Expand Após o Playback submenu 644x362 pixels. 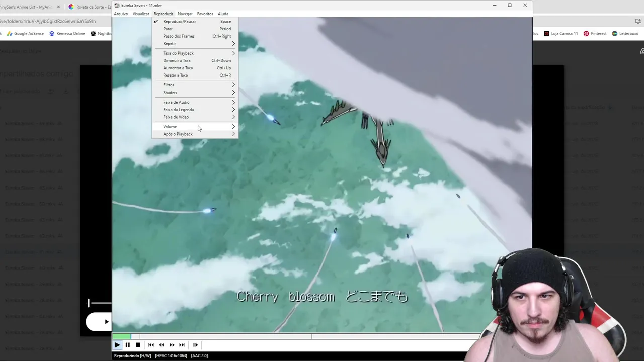coord(195,134)
